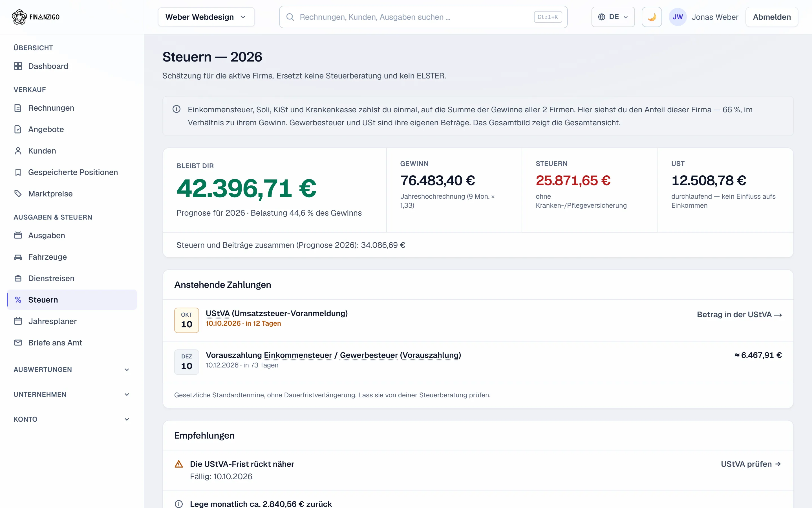Click the warning triangle beside USt­VA-Frist recommendation
The image size is (812, 508).
coord(179,464)
